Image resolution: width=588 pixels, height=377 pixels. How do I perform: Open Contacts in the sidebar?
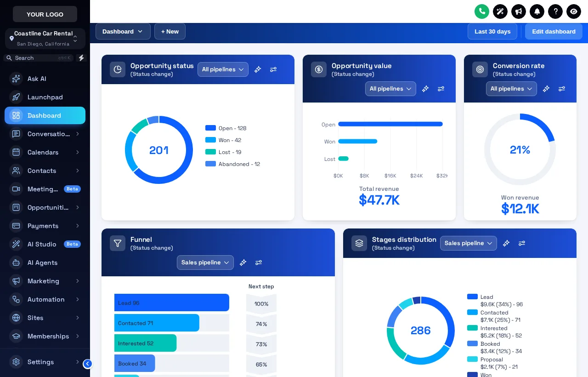(45, 171)
